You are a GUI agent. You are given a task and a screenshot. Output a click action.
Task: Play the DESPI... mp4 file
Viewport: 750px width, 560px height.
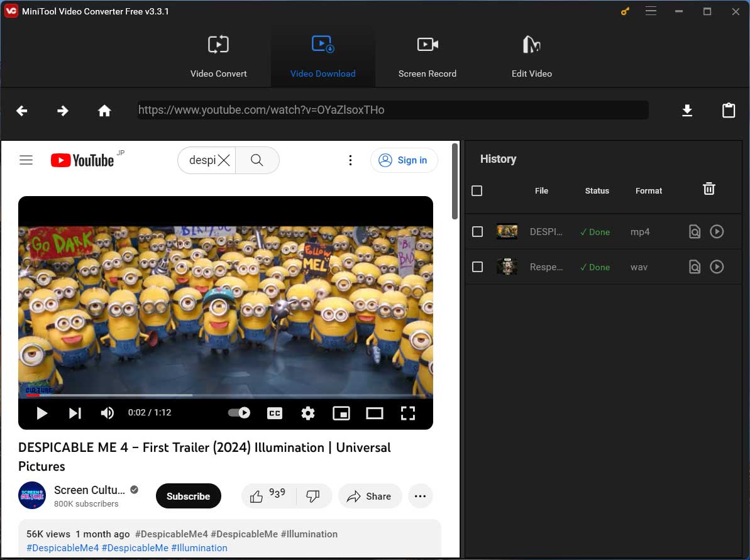pyautogui.click(x=717, y=232)
